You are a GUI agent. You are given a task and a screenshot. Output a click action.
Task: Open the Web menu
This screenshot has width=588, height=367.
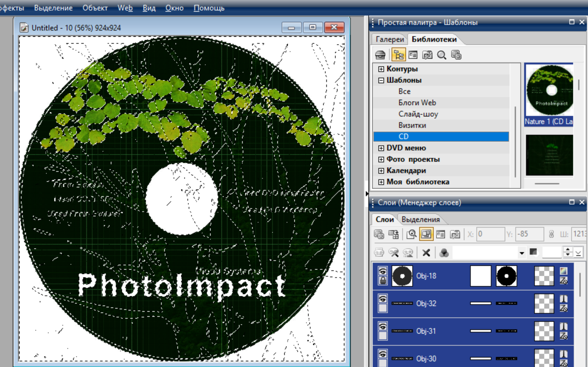125,8
